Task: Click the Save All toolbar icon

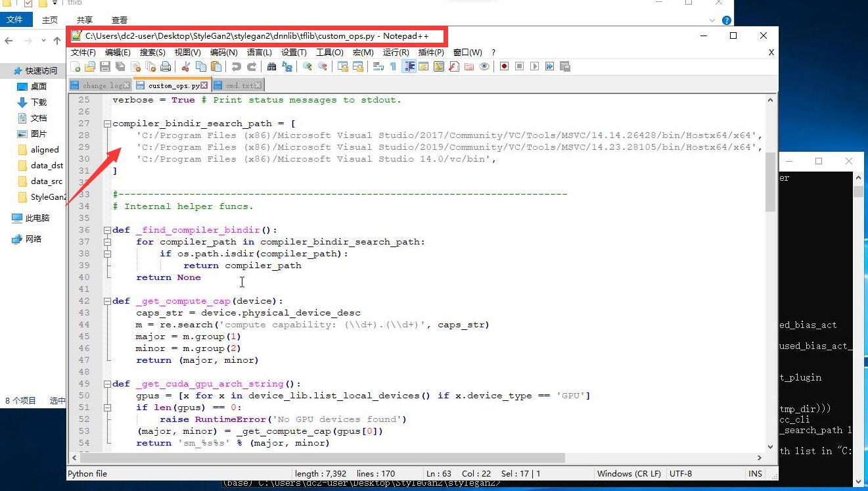Action: (120, 66)
